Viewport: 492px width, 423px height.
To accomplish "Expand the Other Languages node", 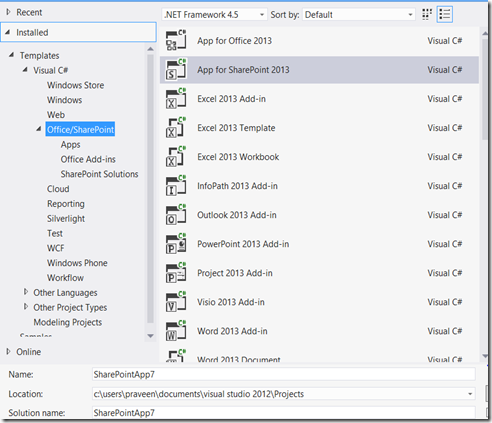I will pos(26,292).
